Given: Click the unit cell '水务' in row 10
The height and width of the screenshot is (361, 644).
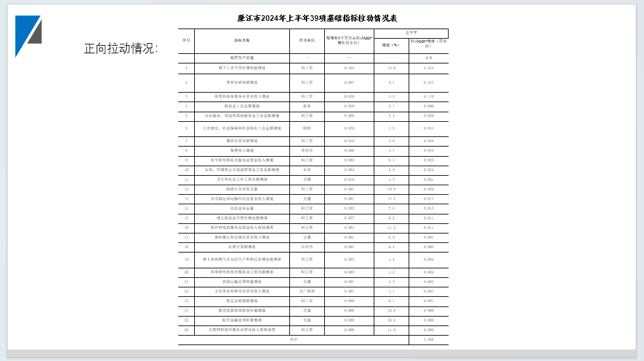Looking at the screenshot, I should click(x=307, y=170).
